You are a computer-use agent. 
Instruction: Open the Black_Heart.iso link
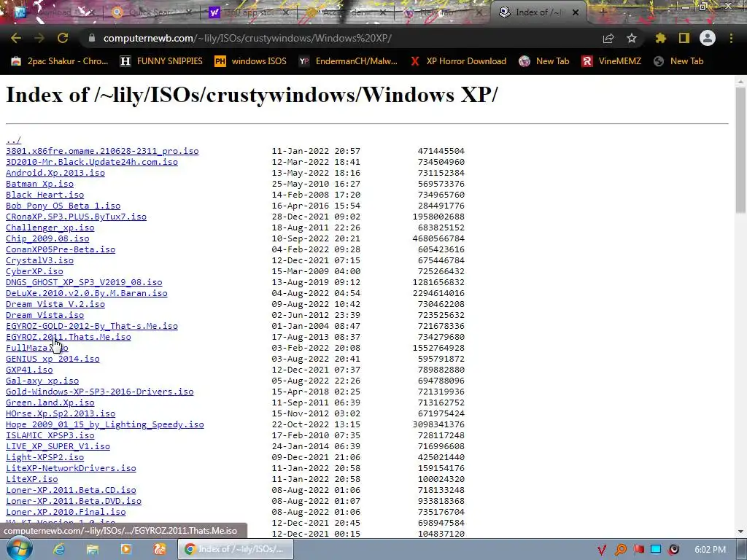click(x=44, y=195)
